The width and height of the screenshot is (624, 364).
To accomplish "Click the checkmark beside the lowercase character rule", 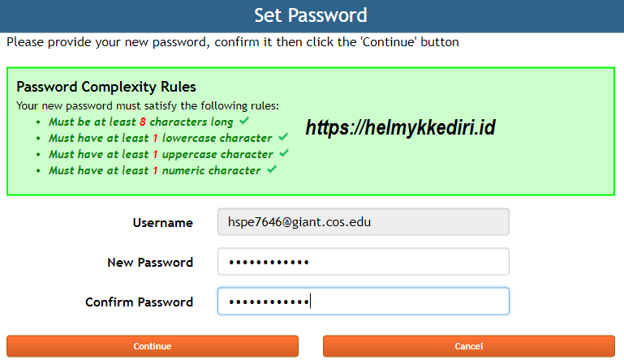I will pyautogui.click(x=282, y=137).
